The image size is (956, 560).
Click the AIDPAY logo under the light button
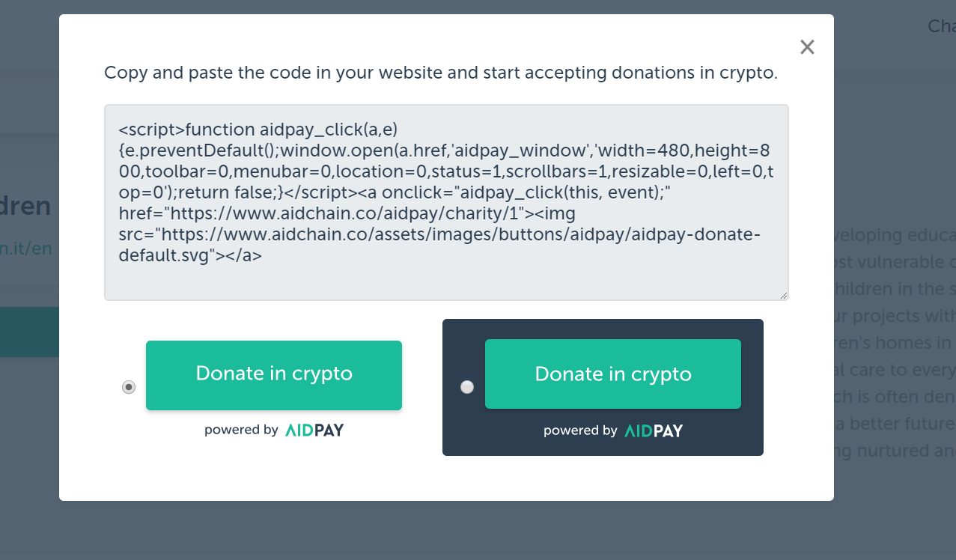point(314,430)
